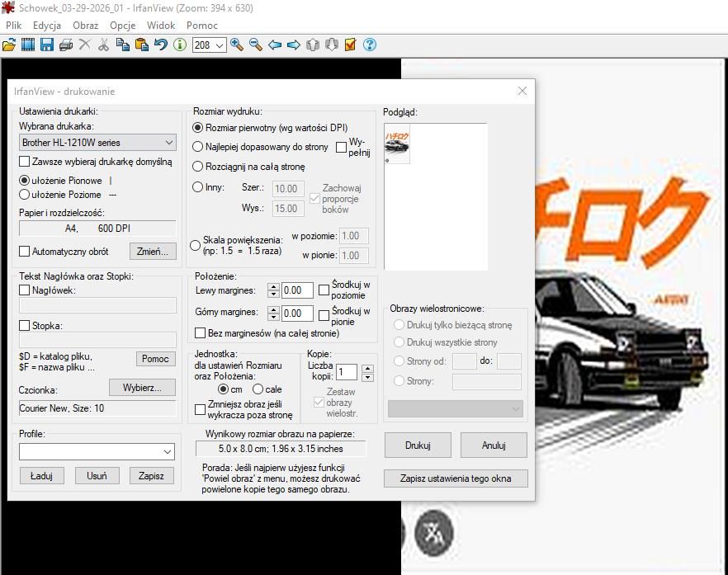Viewport: 728px width, 575px height.
Task: Enable Automatyczny obrót checkbox
Action: pyautogui.click(x=24, y=252)
